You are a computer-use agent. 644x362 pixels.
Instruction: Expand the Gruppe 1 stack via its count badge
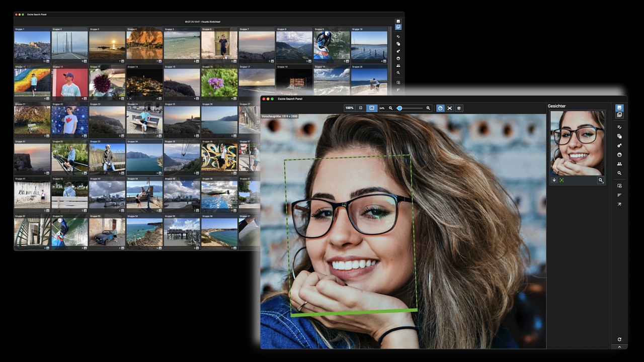(47, 61)
